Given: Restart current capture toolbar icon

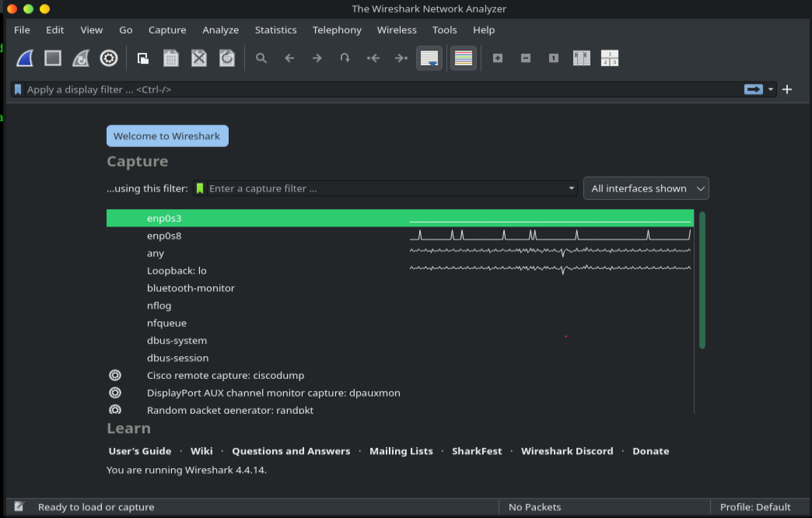Looking at the screenshot, I should tap(81, 58).
